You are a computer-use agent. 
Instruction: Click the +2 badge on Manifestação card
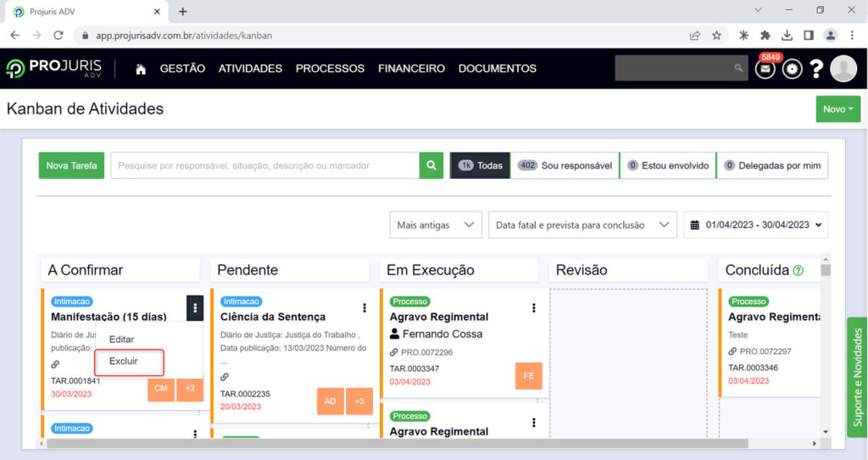[x=190, y=388]
